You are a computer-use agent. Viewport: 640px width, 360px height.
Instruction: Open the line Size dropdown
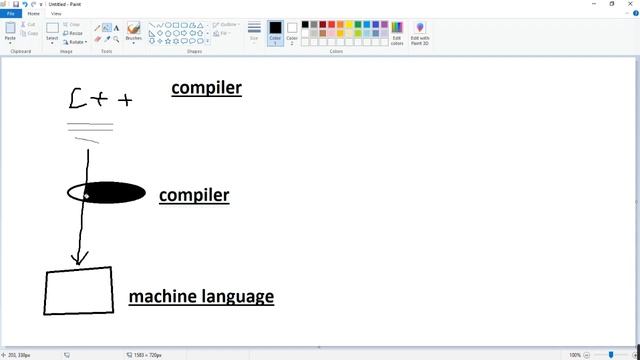point(254,33)
